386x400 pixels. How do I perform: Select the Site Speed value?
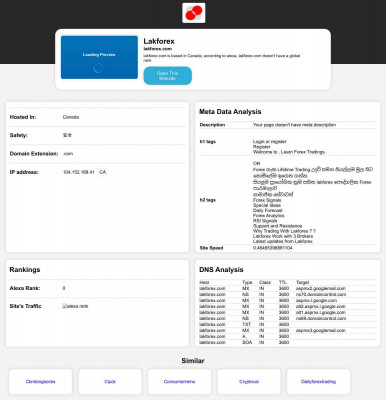tap(273, 248)
